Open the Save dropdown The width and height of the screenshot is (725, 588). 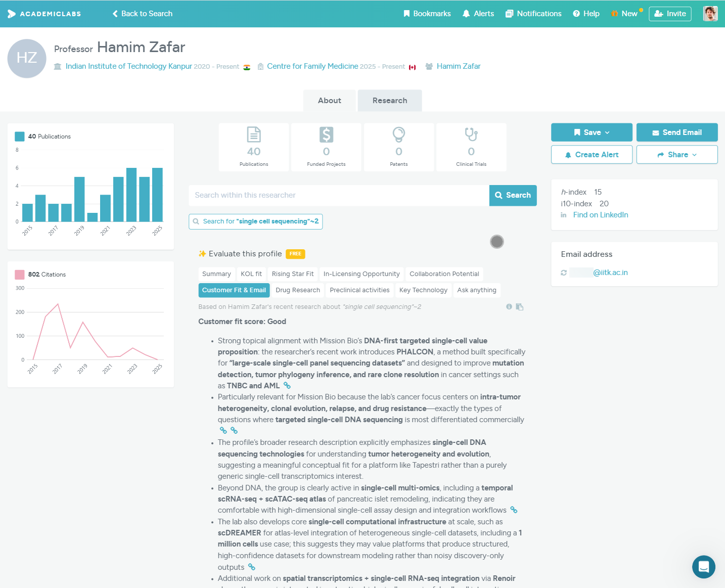pyautogui.click(x=592, y=132)
